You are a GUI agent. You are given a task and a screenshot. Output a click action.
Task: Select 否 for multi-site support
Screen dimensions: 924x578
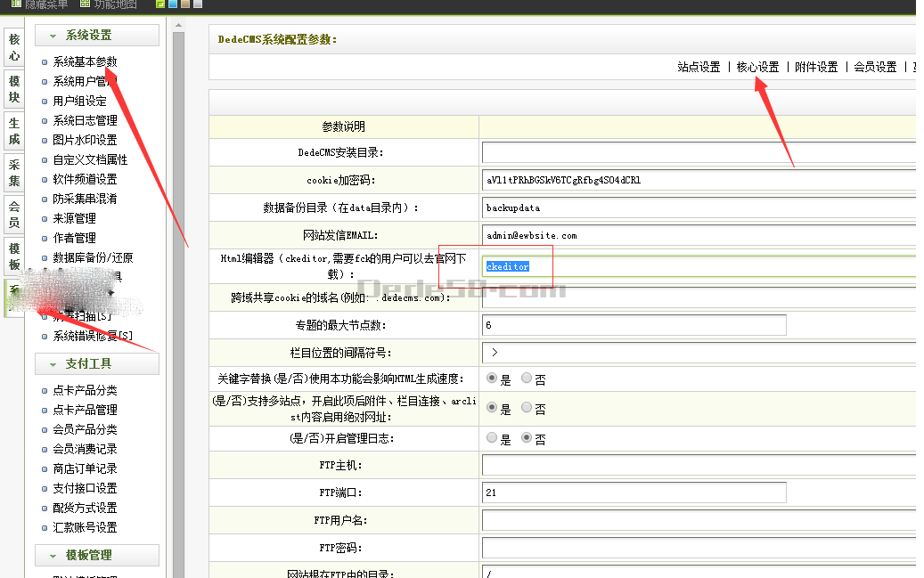pyautogui.click(x=527, y=409)
